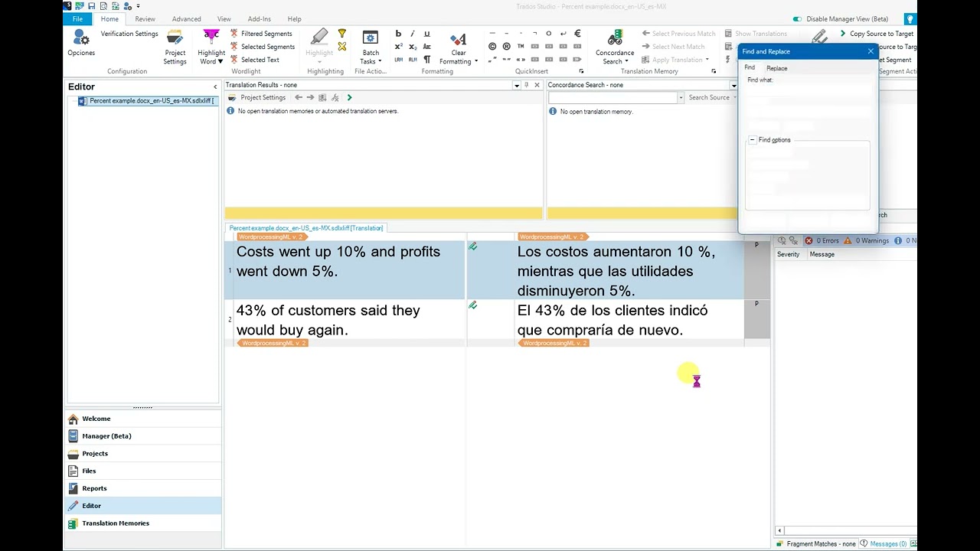Click the Concordance Search input field
This screenshot has width=980, height=551.
click(612, 98)
